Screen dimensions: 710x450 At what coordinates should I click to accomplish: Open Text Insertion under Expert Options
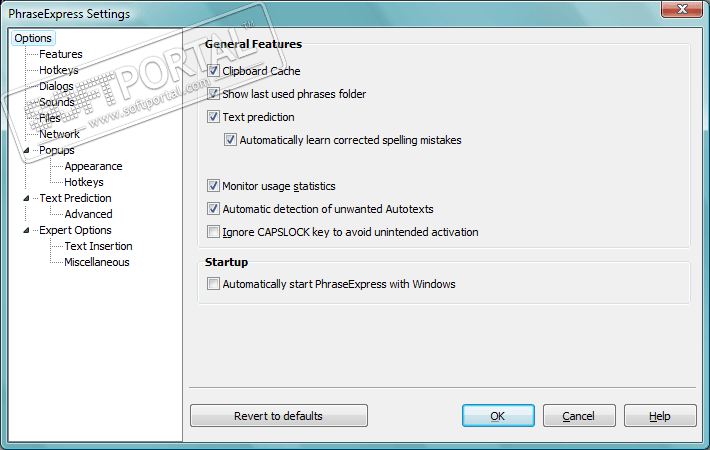point(98,246)
